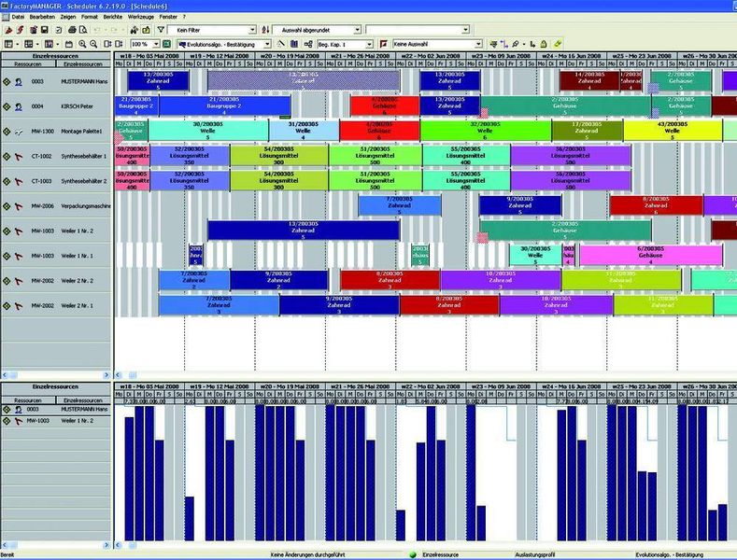This screenshot has width=737, height=560.
Task: Click the network structure icon
Action: coord(308,44)
